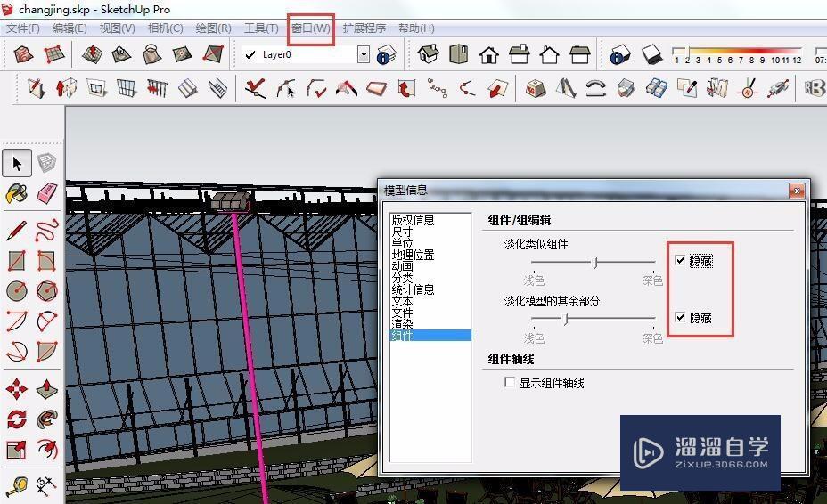Select the Rotated Rectangle tool

pos(47,260)
